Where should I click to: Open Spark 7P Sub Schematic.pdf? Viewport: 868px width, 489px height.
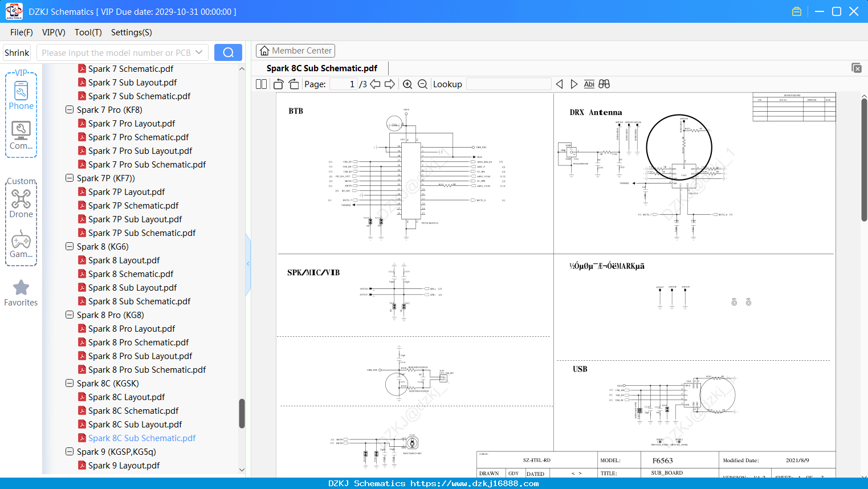pos(142,233)
